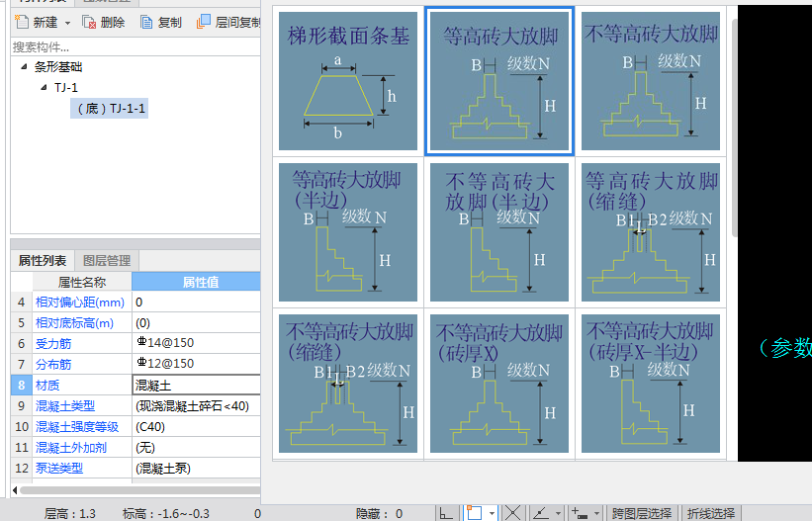Screen dimensions: 812x521
Task: Click the 混凝土类型 property name
Action: 64,405
